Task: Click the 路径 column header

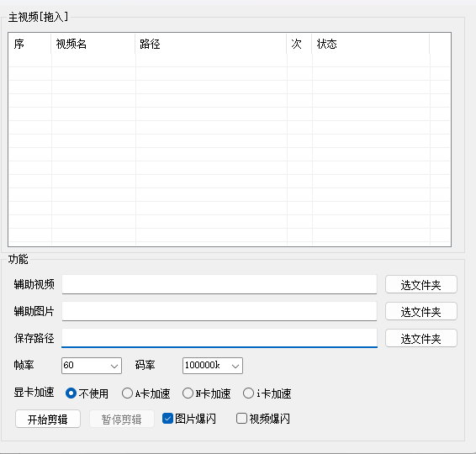Action: click(211, 44)
